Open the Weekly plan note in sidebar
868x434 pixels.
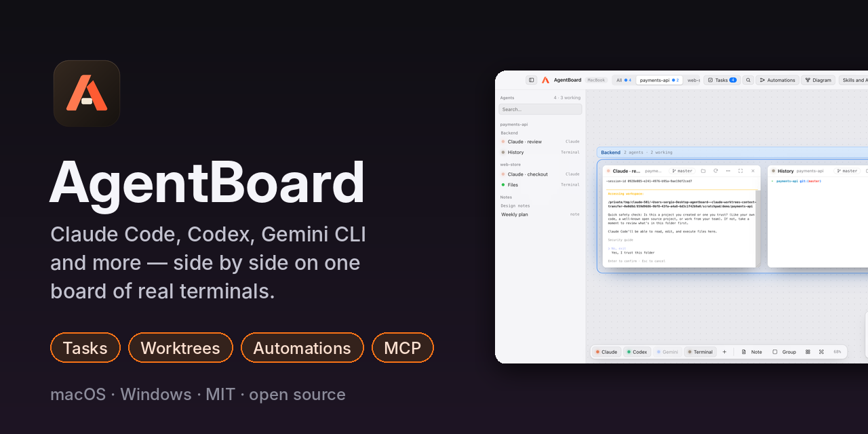coord(540,214)
